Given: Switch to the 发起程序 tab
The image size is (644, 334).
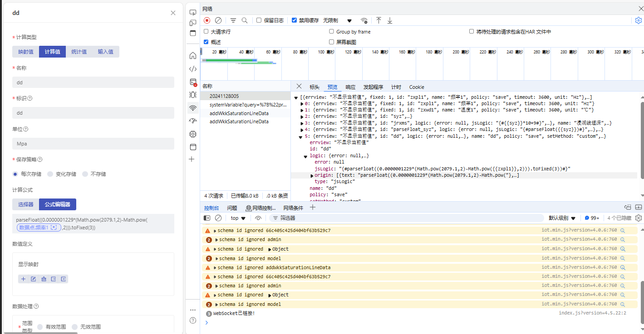Looking at the screenshot, I should (373, 87).
